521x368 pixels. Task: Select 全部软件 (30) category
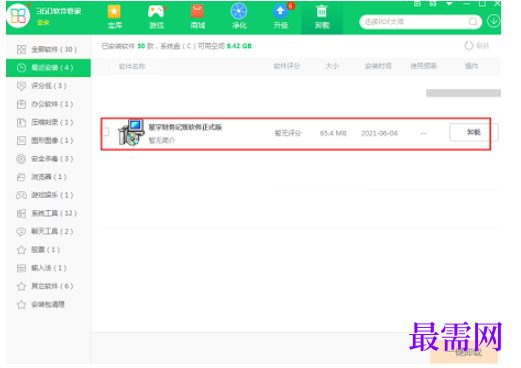pyautogui.click(x=48, y=49)
